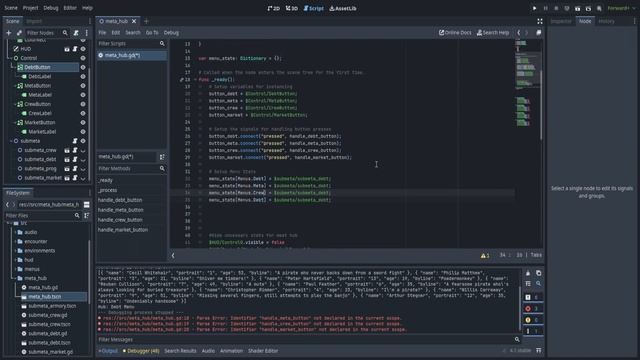Toggle visibility of DebtLabel node
This screenshot has width=640, height=360.
click(83, 76)
